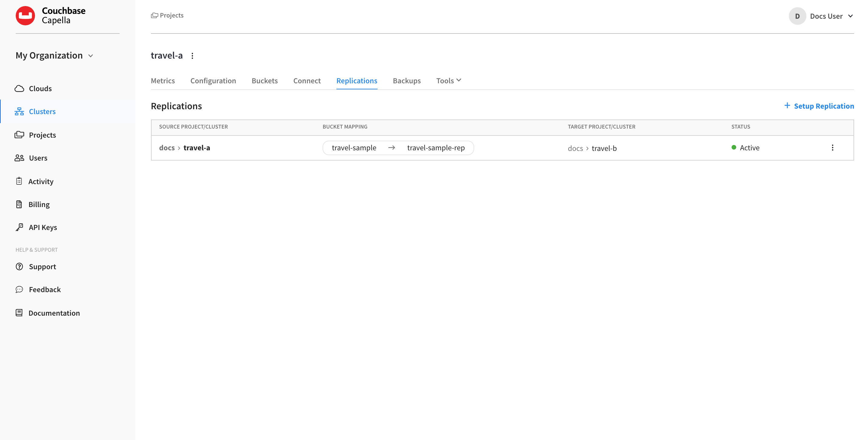Open Support using the question mark icon
Viewport: 868px width, 440px height.
19,266
